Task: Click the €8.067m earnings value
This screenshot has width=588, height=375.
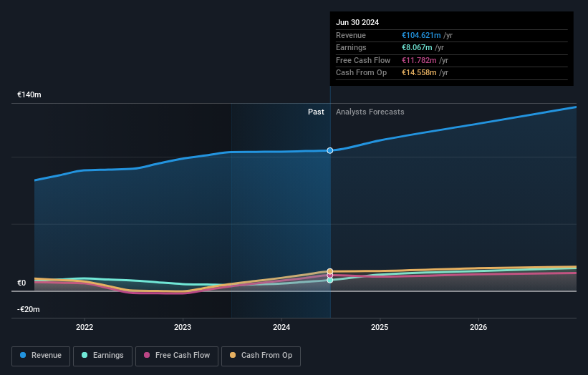Action: pyautogui.click(x=417, y=47)
